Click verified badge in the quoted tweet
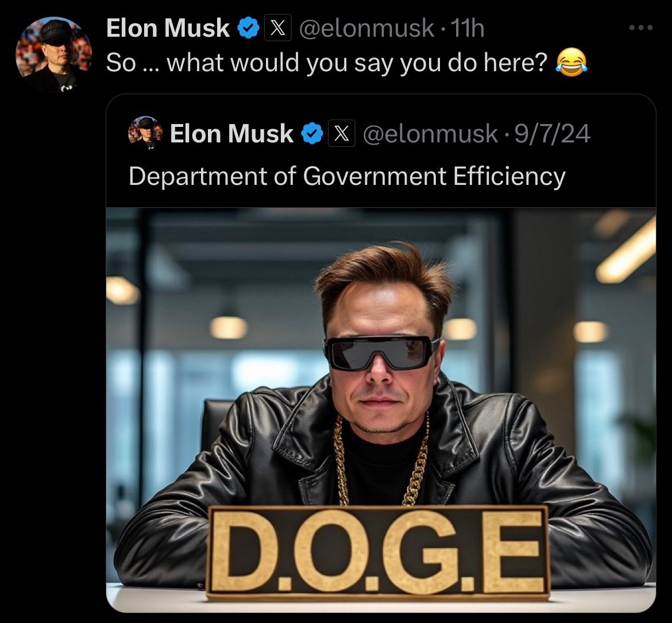Viewport: 672px width, 623px height. (x=312, y=134)
